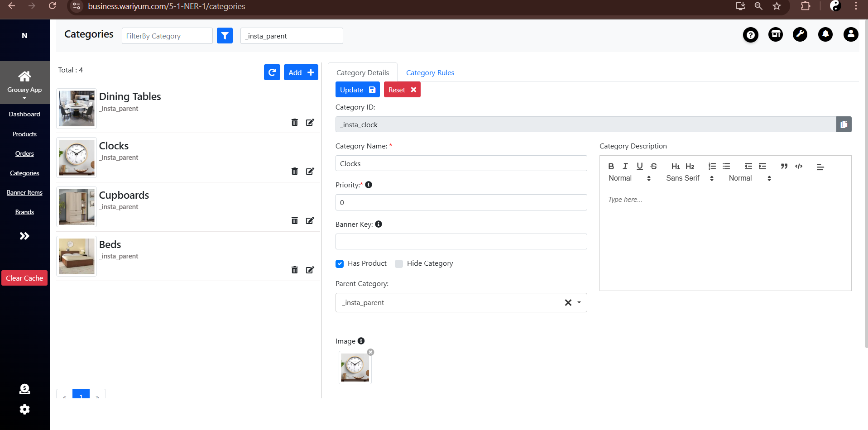Open Banner Items in sidebar

(x=24, y=192)
